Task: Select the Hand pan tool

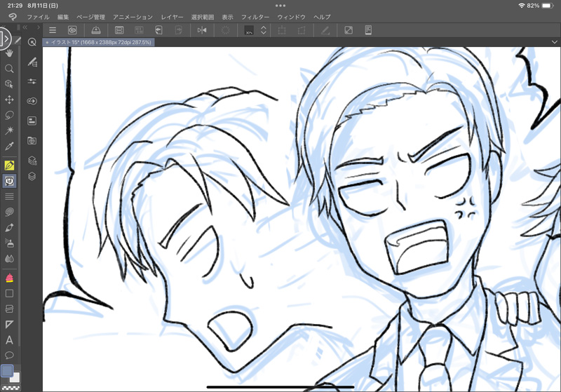Action: click(10, 53)
